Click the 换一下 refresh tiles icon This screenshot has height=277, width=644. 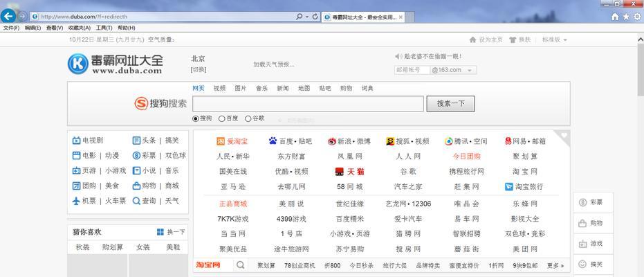pyautogui.click(x=160, y=232)
